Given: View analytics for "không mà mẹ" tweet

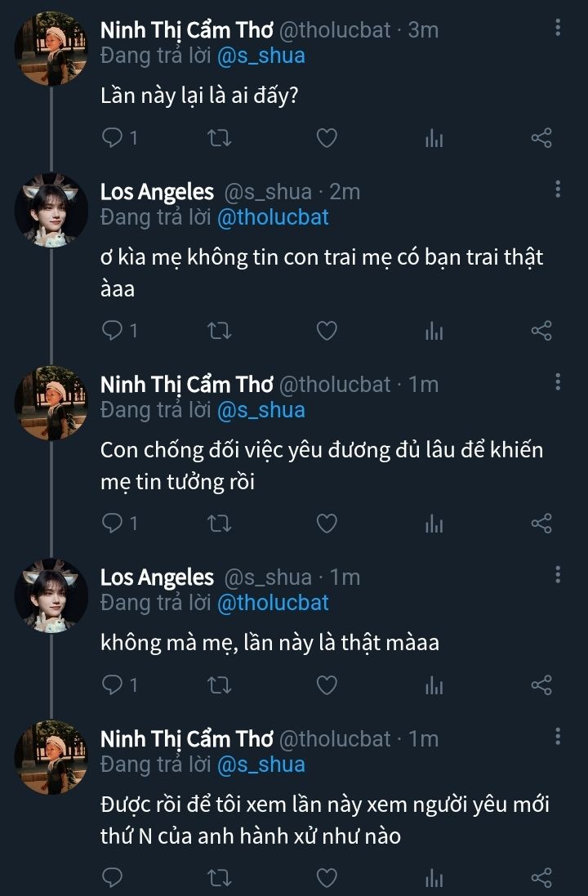Looking at the screenshot, I should [x=434, y=684].
